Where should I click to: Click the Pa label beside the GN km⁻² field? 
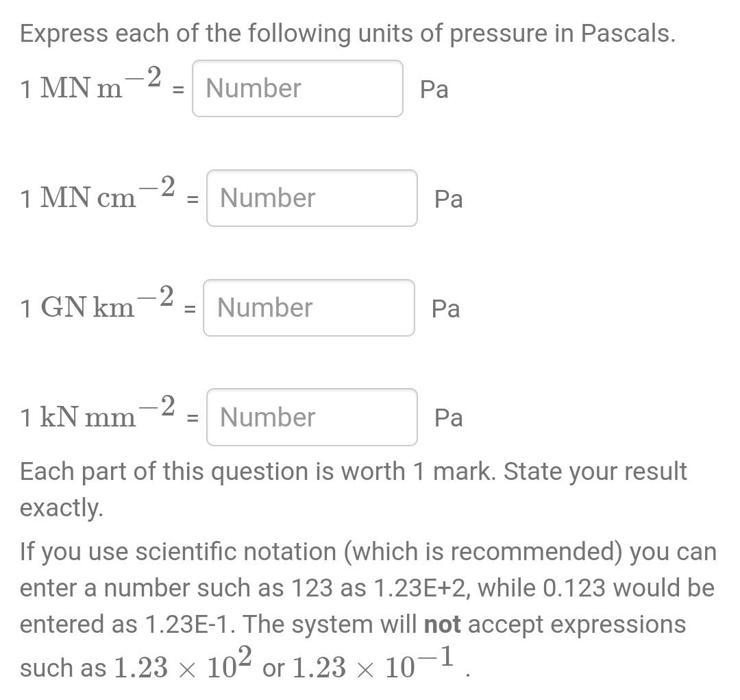pyautogui.click(x=445, y=309)
